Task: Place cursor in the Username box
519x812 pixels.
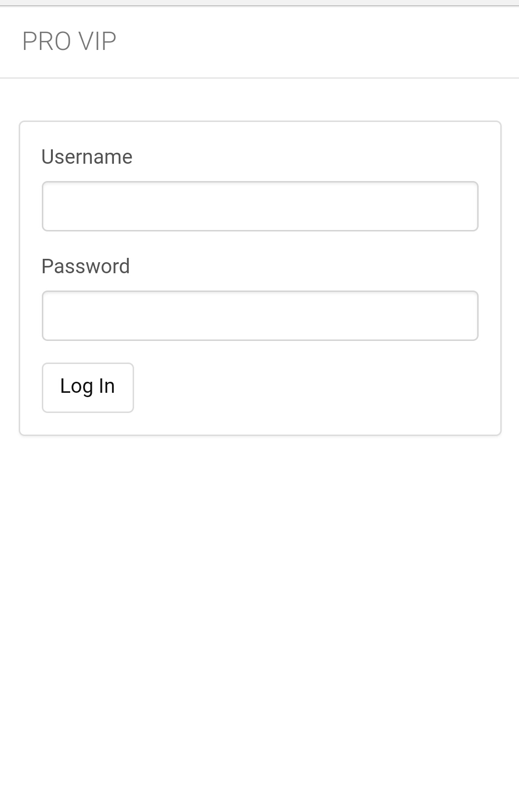Action: tap(259, 206)
